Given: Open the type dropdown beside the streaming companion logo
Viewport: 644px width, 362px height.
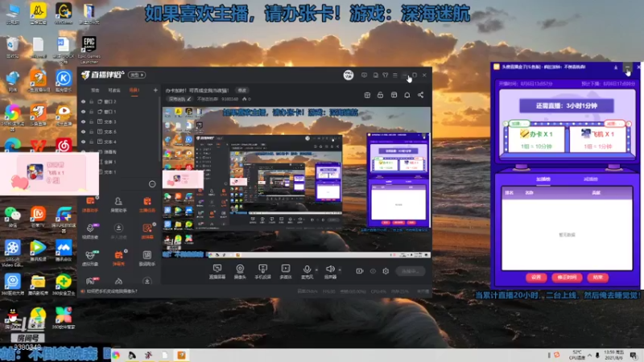Looking at the screenshot, I should [137, 75].
